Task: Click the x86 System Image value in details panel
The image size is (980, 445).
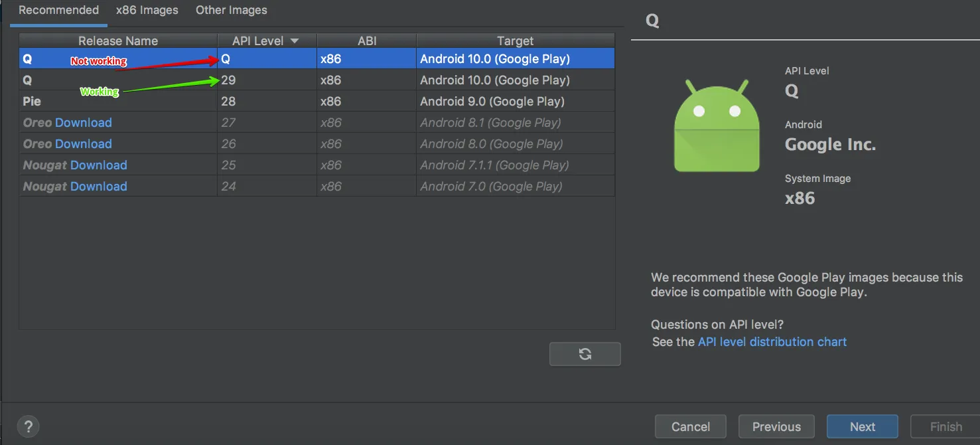Action: tap(800, 198)
